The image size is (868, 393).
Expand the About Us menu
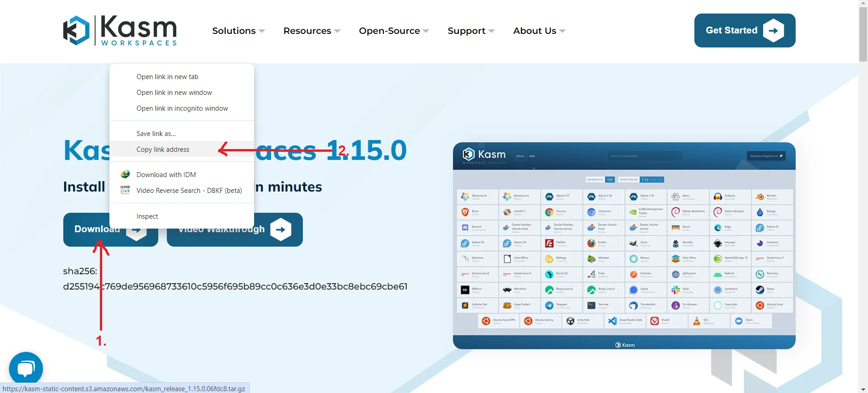pos(539,31)
